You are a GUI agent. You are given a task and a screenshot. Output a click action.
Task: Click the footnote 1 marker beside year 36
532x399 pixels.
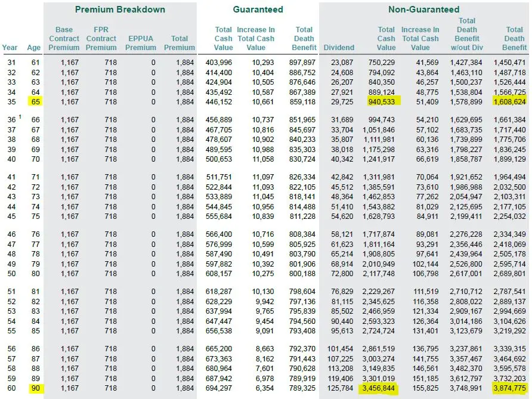click(20, 117)
